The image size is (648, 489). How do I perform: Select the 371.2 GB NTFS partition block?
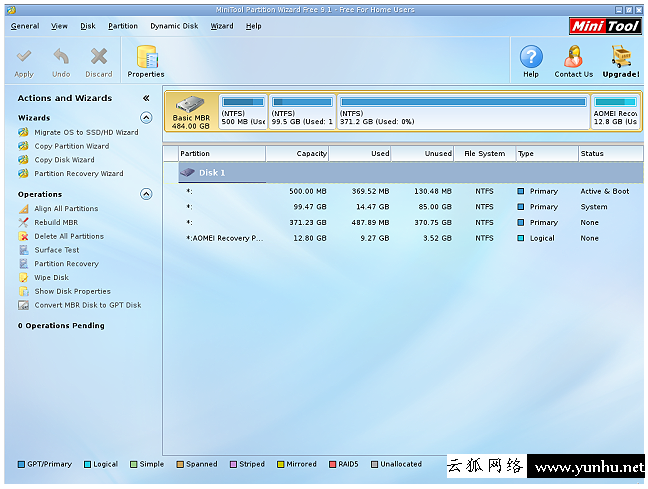click(463, 112)
